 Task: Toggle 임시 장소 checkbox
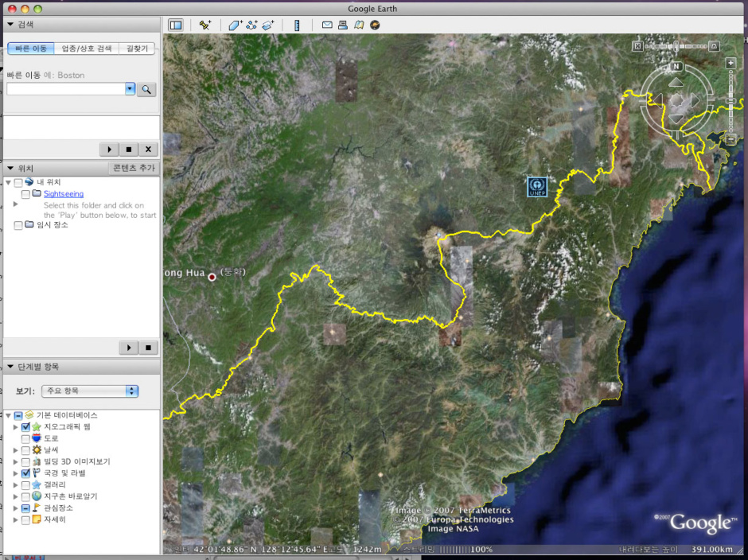(x=18, y=225)
